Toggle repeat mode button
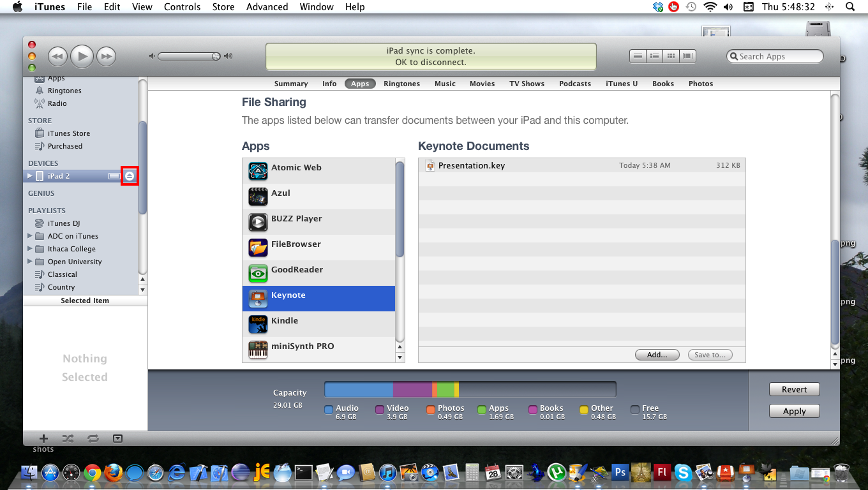 point(93,438)
